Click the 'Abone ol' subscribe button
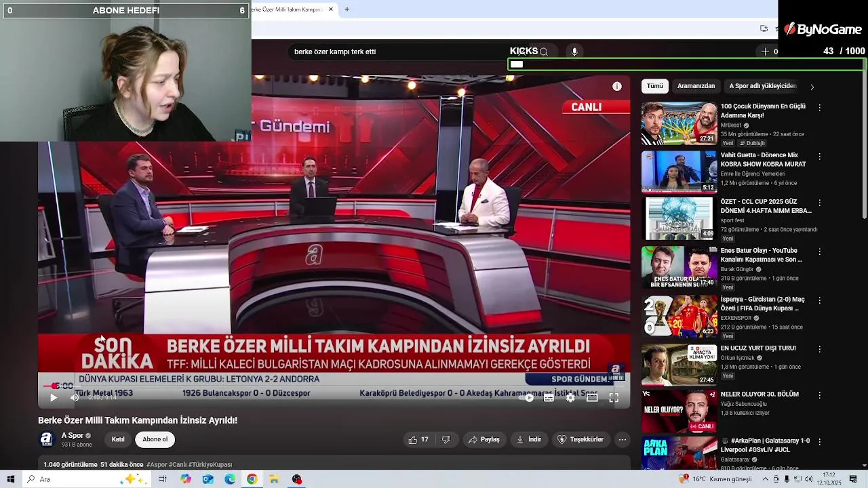Screen dimensions: 868x488 pyautogui.click(x=155, y=439)
